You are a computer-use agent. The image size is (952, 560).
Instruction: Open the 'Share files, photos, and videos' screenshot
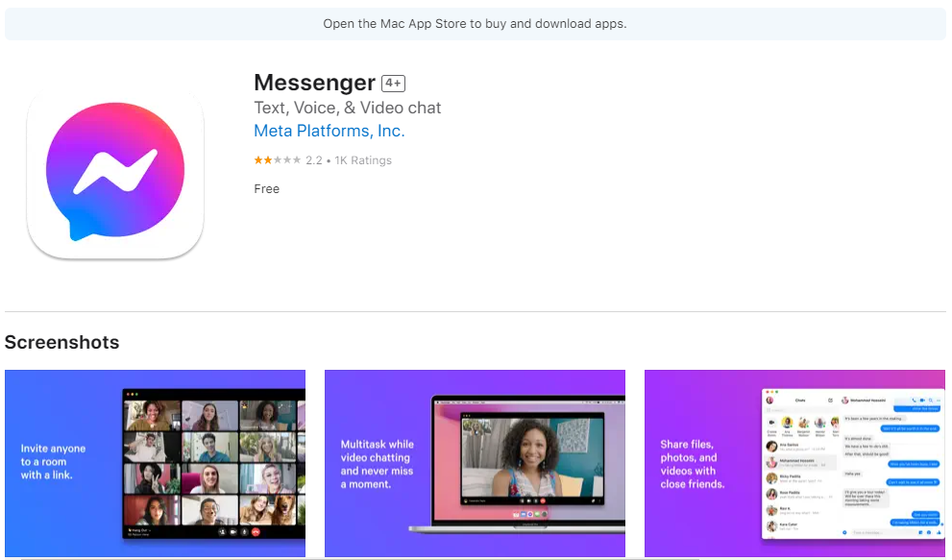point(794,463)
